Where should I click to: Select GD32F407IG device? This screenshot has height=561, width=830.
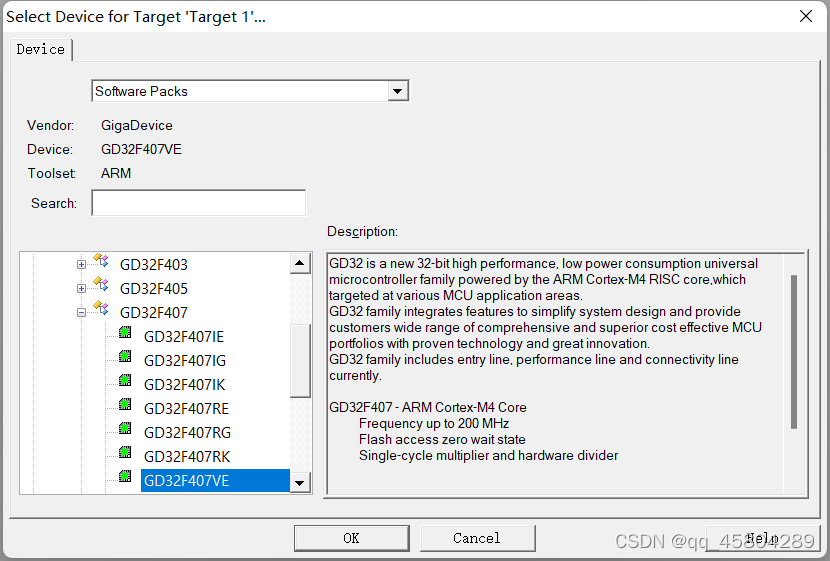click(185, 360)
